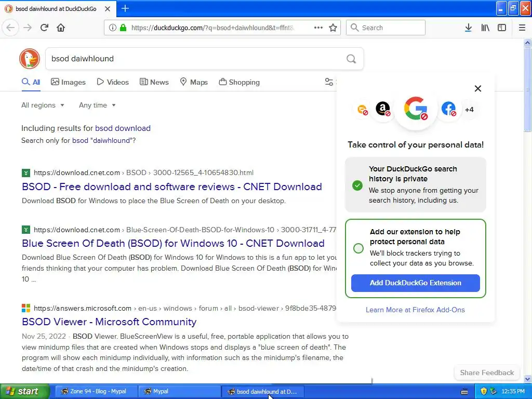Screen dimensions: 532x399
Task: Click the Share Feedback button
Action: (487, 373)
